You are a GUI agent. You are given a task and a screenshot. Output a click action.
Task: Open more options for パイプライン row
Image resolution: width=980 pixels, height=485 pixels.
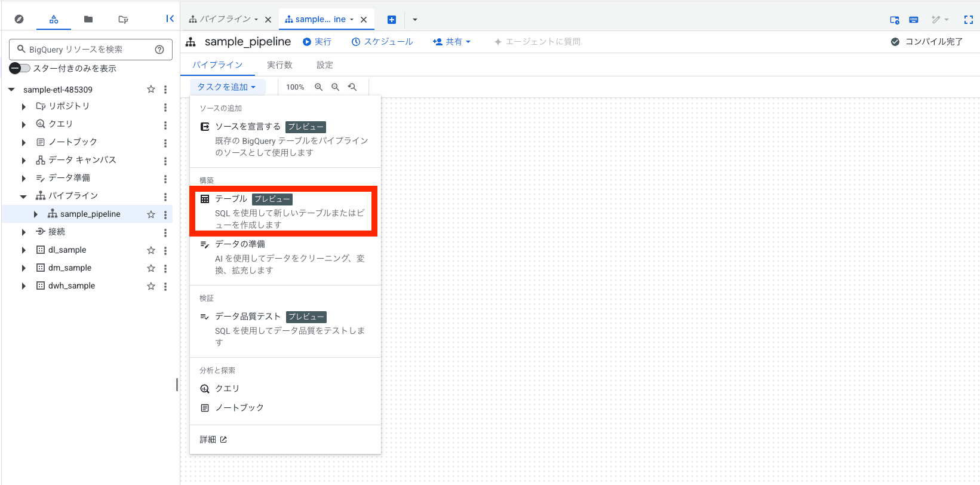pos(165,197)
